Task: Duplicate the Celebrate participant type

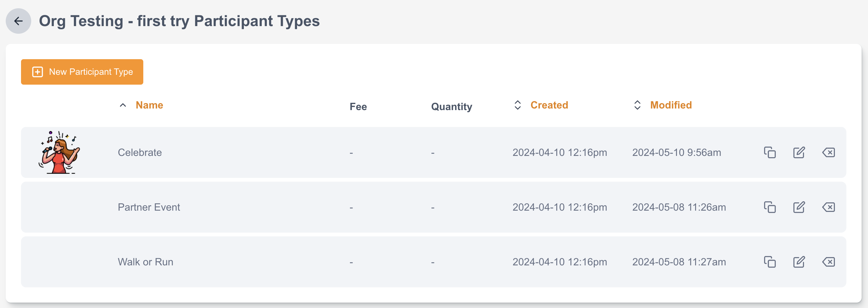Action: click(770, 152)
